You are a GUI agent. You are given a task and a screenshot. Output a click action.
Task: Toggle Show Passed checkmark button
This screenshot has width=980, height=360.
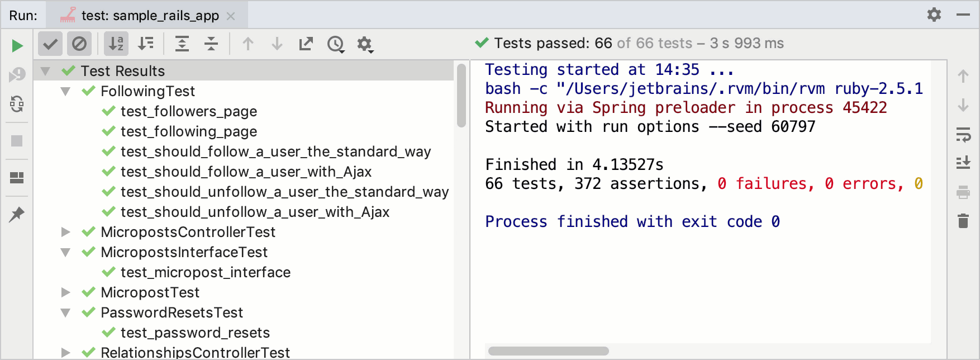50,44
